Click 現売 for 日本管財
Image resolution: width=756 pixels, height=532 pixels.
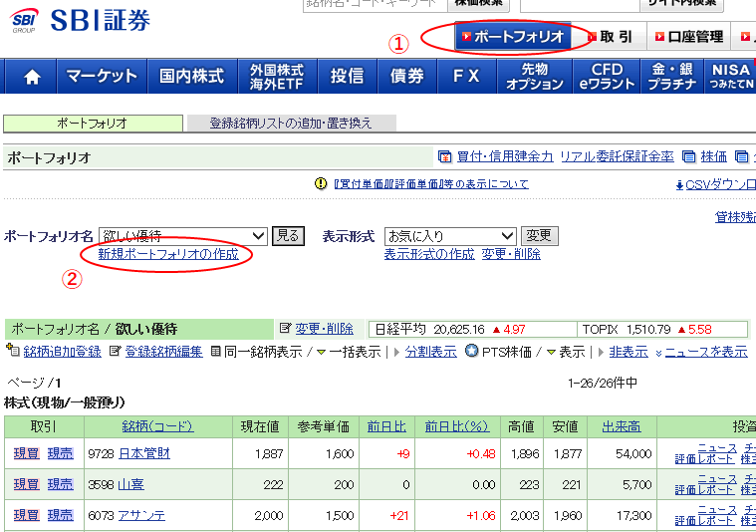(61, 453)
